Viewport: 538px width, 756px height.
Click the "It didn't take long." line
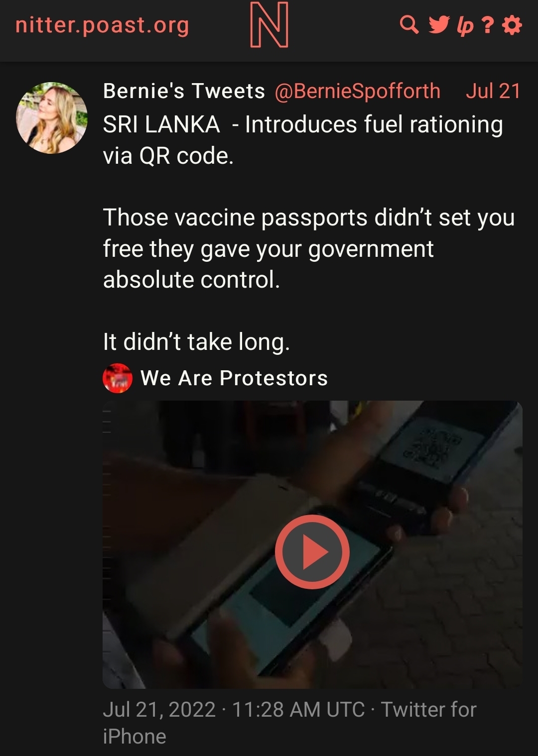[x=196, y=342]
